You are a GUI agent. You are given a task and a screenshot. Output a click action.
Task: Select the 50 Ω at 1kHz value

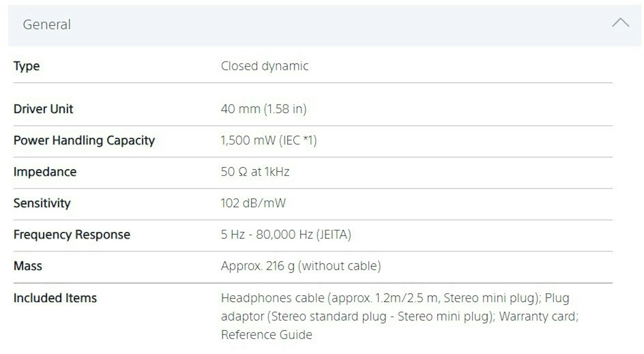point(255,172)
